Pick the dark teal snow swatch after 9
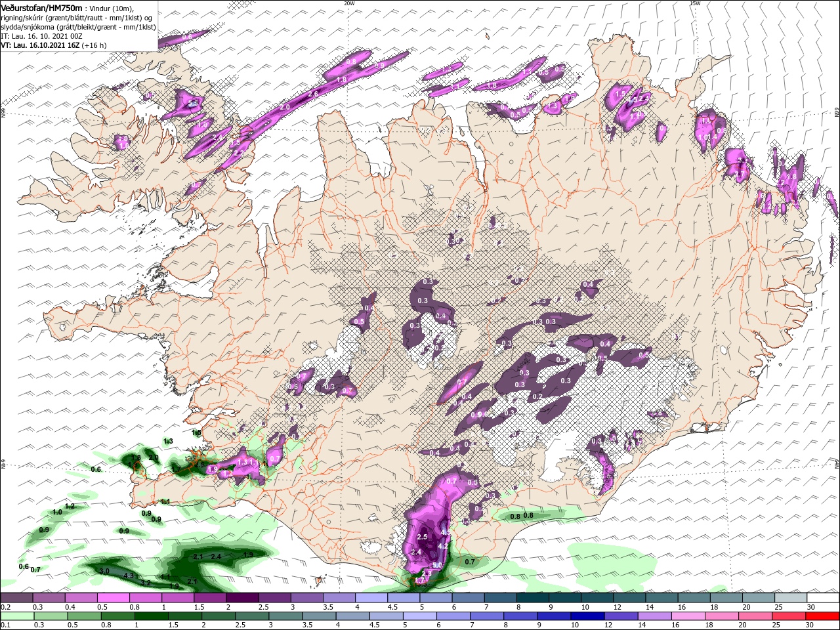 click(564, 598)
